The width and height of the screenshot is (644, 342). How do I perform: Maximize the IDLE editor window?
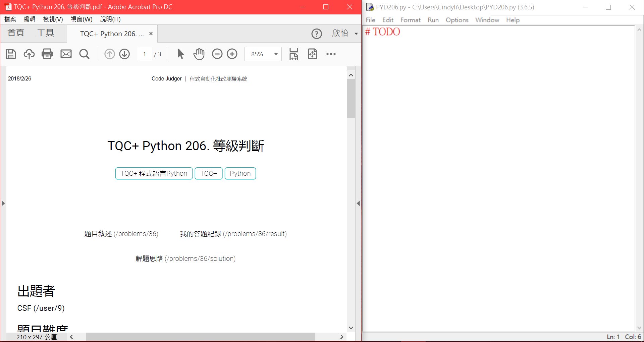click(x=608, y=7)
